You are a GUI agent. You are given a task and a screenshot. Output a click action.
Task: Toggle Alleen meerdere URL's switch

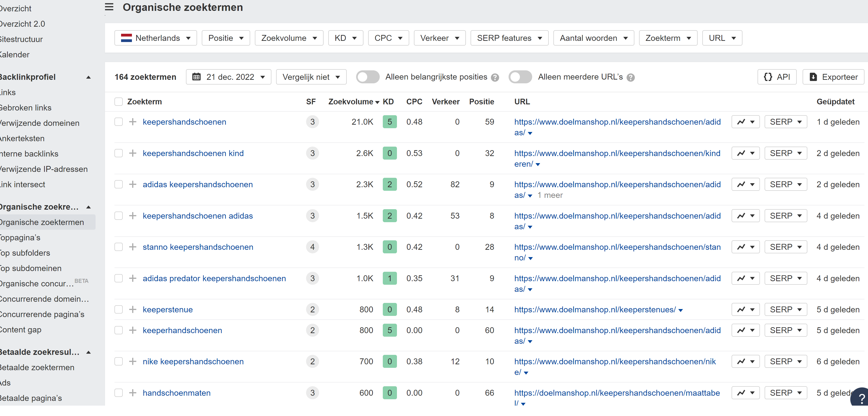tap(520, 77)
